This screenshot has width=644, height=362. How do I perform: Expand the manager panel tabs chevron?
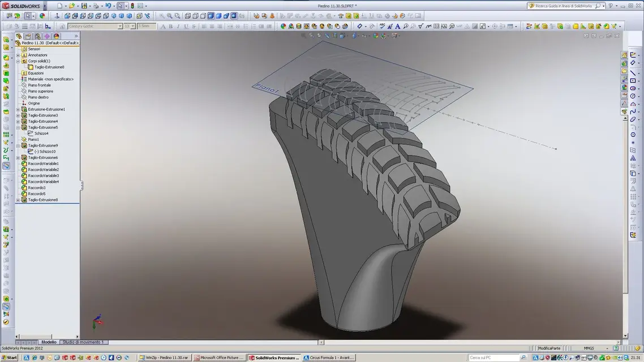pos(76,36)
